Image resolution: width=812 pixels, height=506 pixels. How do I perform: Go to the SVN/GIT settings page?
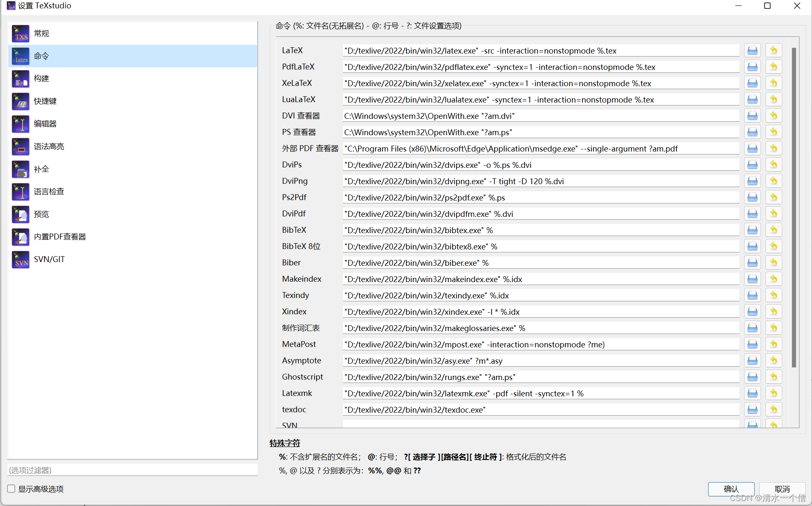[49, 259]
